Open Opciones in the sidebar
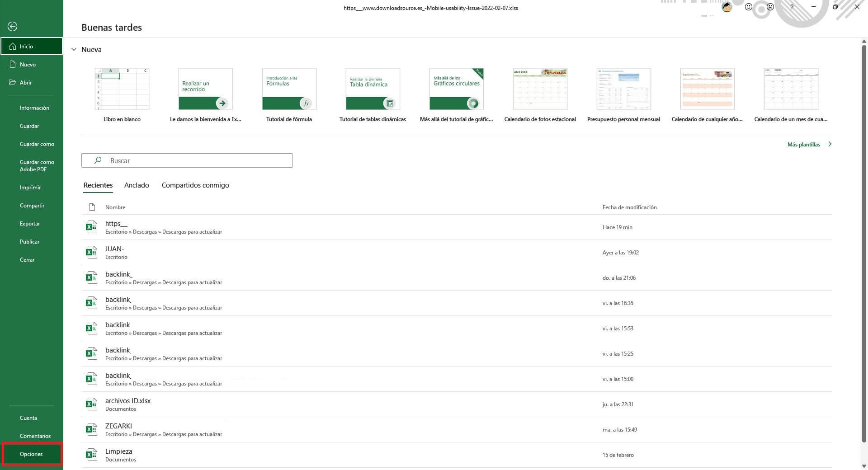This screenshot has height=470, width=868. pos(32,454)
